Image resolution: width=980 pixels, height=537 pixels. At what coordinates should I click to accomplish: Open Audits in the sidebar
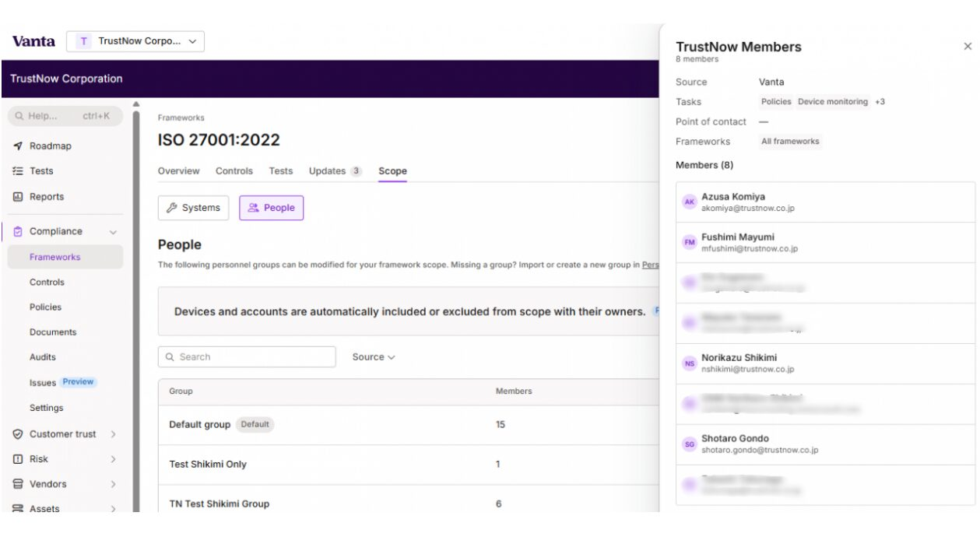pos(43,357)
